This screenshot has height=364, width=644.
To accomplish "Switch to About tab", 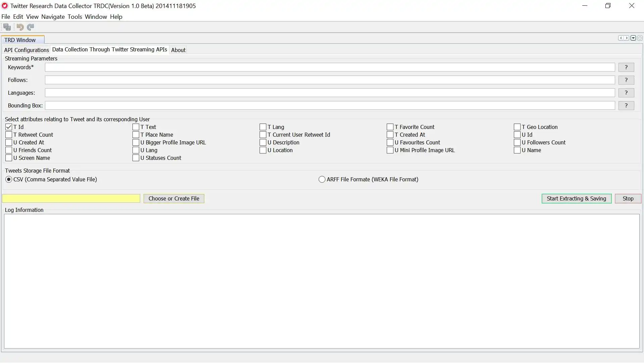I will tap(178, 50).
